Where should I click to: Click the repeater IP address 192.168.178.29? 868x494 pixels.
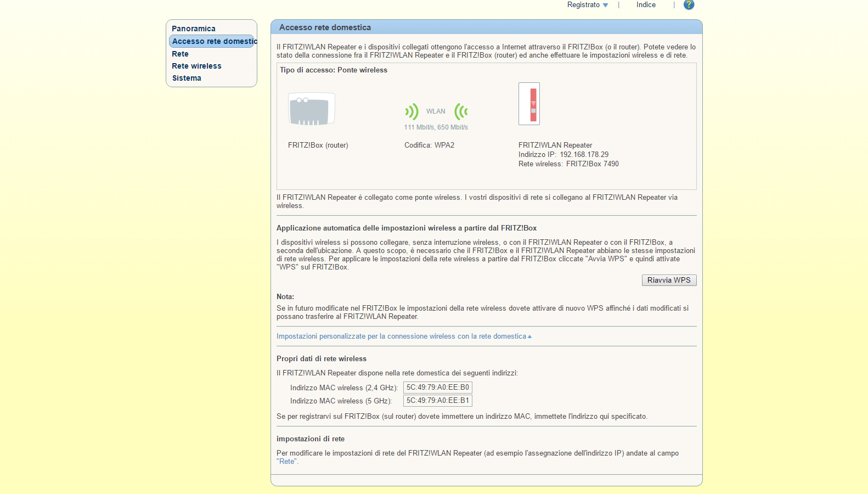click(584, 155)
